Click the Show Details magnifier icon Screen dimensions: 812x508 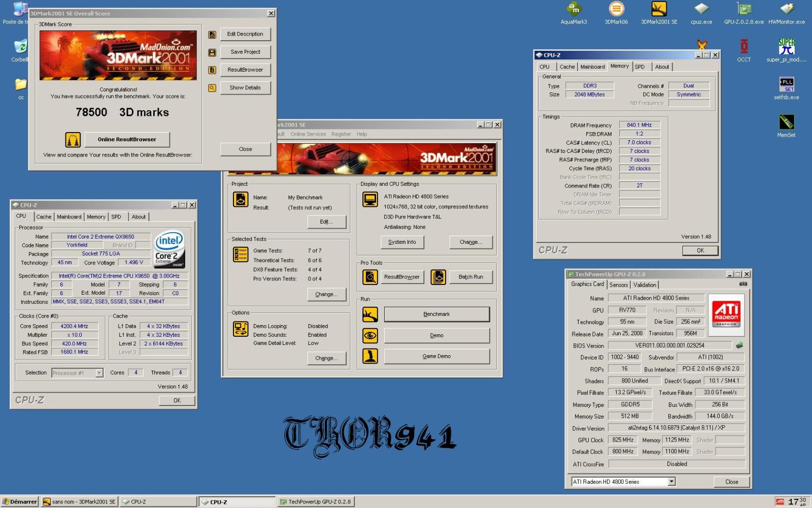pyautogui.click(x=212, y=88)
